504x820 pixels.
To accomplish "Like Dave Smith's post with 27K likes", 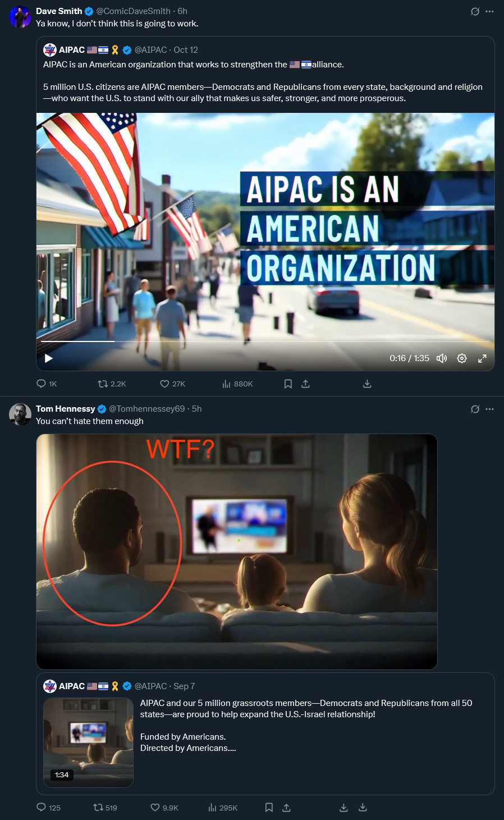I will click(x=173, y=384).
